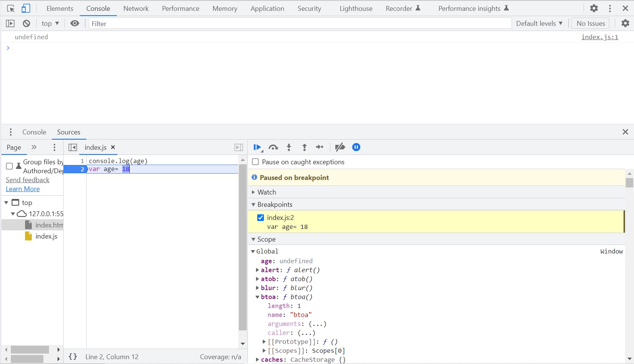
Task: Open the Security tab
Action: coord(309,8)
